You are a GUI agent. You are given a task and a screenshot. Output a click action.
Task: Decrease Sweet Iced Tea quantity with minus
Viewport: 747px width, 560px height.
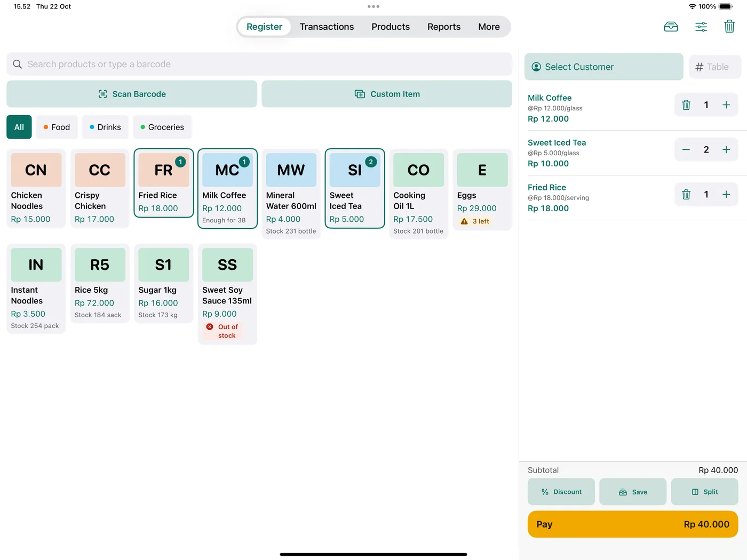[686, 150]
